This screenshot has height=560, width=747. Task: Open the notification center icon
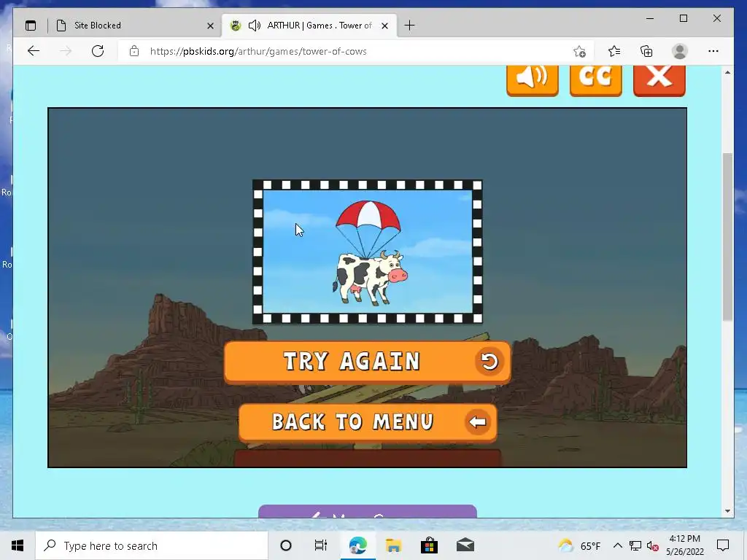(x=723, y=545)
